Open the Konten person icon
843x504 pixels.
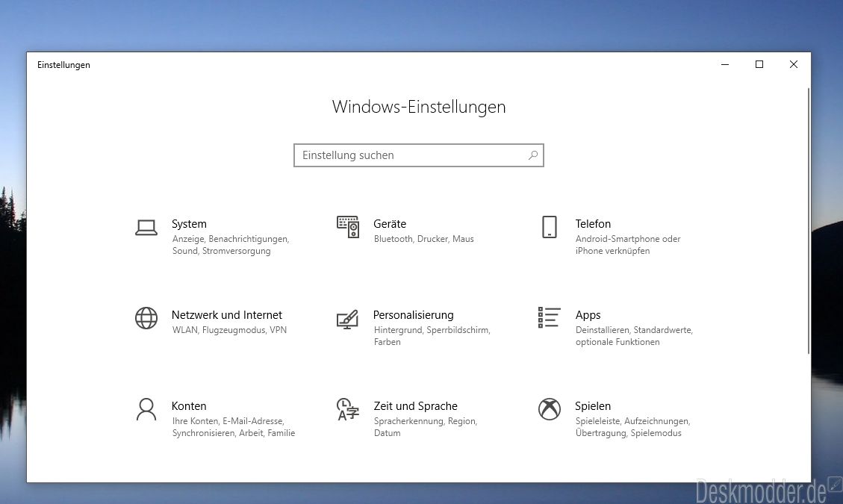tap(146, 409)
